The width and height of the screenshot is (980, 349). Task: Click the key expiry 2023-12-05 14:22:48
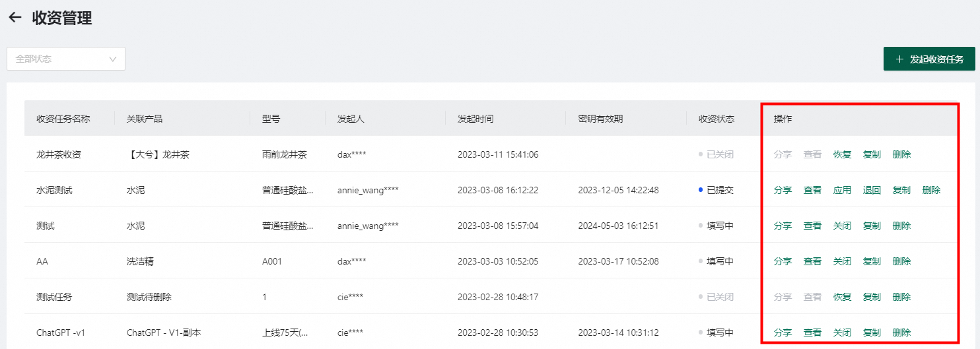coord(618,190)
